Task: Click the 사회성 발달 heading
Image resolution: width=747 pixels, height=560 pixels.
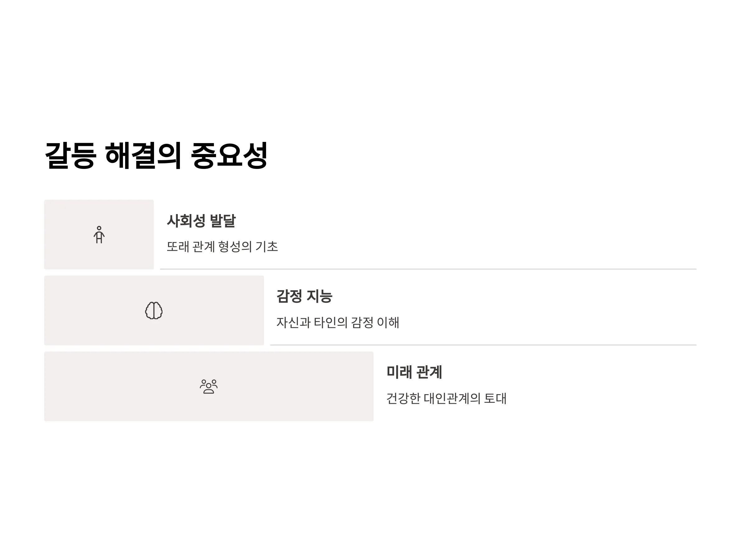Action: click(201, 221)
